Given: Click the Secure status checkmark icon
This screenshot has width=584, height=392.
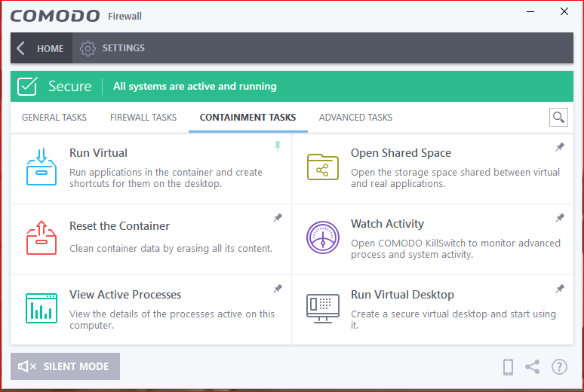Looking at the screenshot, I should (x=27, y=87).
